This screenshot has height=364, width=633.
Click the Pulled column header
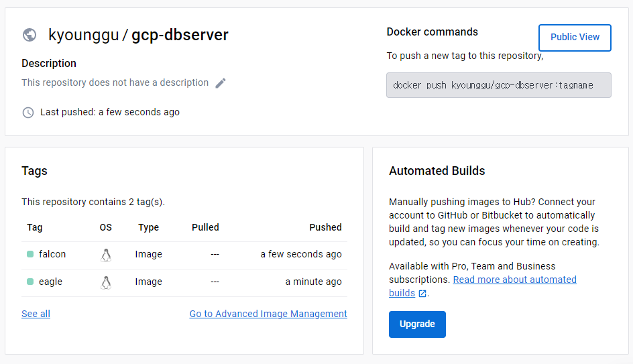(205, 228)
